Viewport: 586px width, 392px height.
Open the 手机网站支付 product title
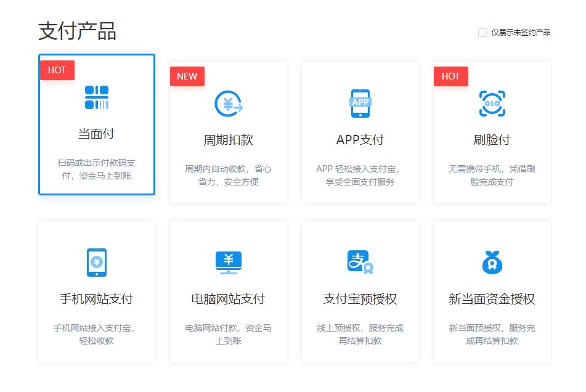point(96,299)
